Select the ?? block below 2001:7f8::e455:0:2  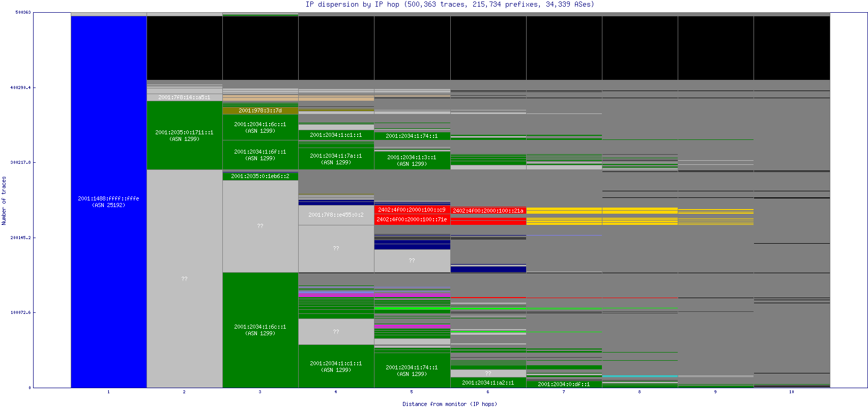tap(336, 248)
